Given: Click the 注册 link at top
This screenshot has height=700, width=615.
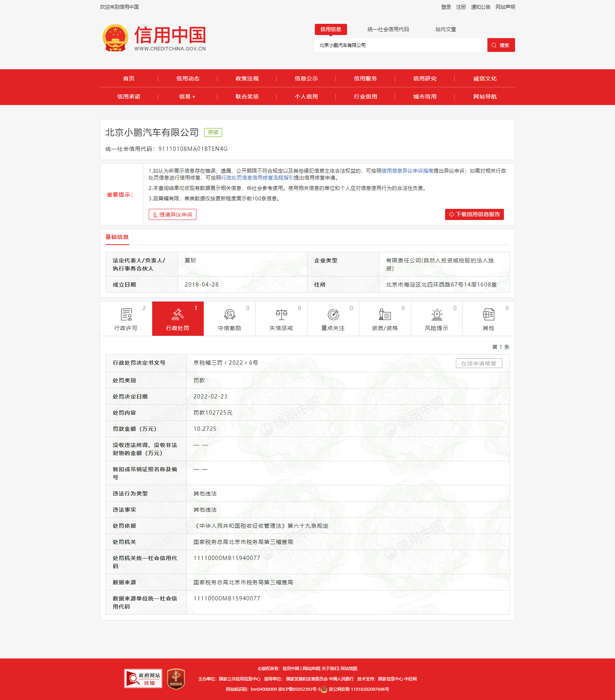Looking at the screenshot, I should pyautogui.click(x=461, y=7).
